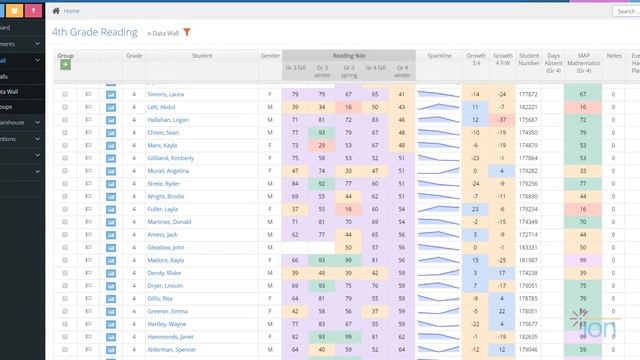Add a group with green plus button

65,64
